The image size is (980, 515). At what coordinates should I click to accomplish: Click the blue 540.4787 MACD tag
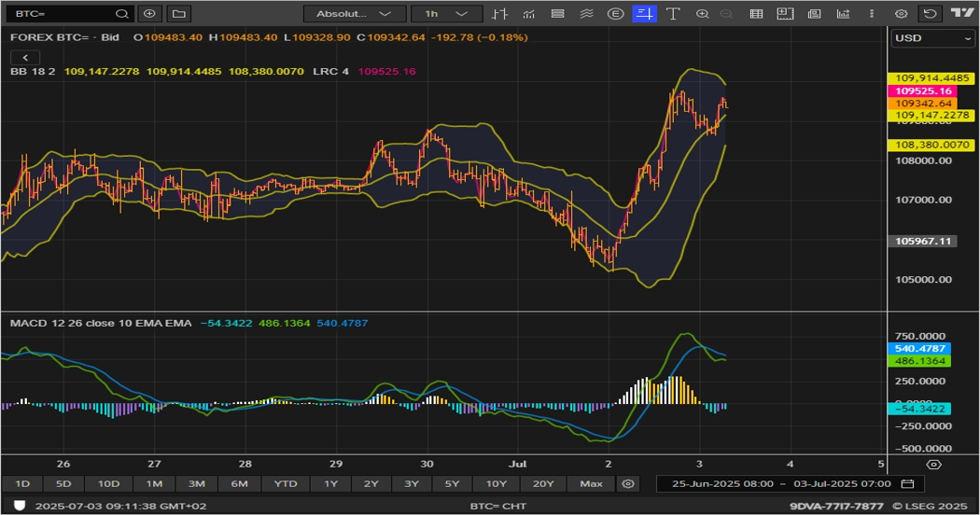918,349
